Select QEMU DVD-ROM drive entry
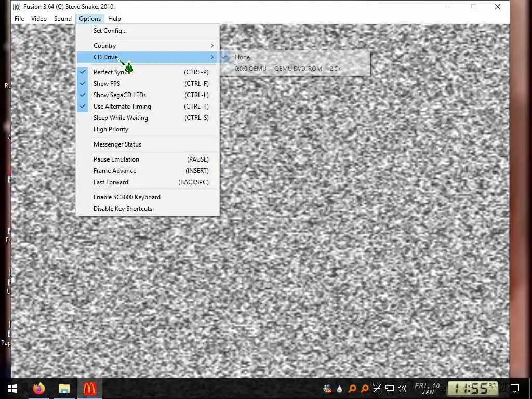This screenshot has height=399, width=532. pyautogui.click(x=295, y=69)
